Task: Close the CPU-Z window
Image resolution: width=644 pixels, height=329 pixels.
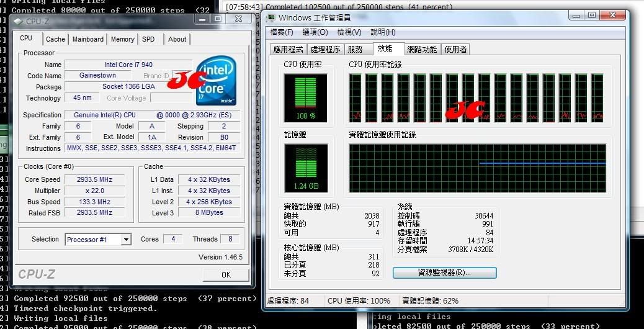Action: click(x=238, y=19)
